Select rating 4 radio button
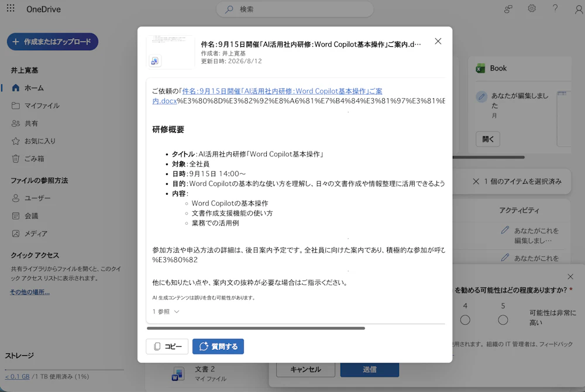Screen dimensions: 585x392 [465, 319]
